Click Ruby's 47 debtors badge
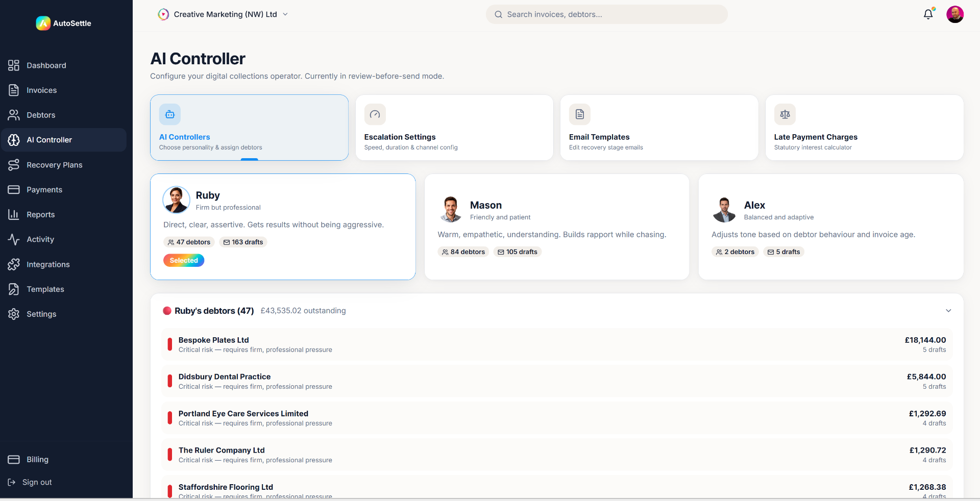 (189, 242)
